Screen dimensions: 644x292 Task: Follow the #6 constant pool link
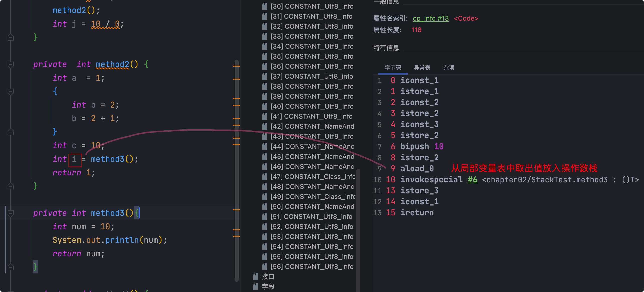pyautogui.click(x=472, y=180)
